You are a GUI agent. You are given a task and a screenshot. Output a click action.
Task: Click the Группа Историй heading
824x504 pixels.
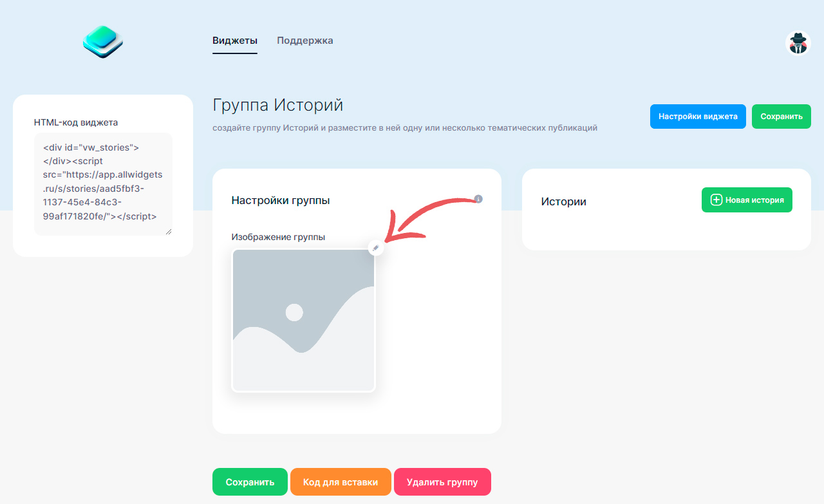pyautogui.click(x=278, y=105)
